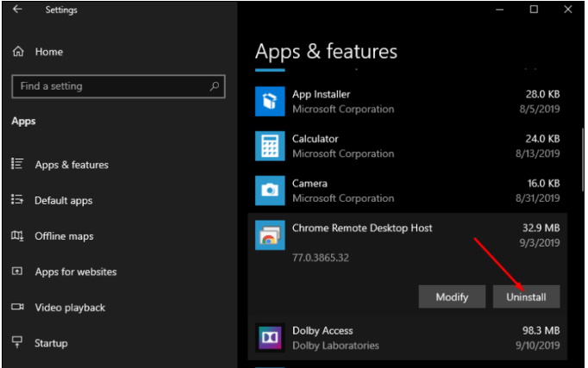Click the Chrome Remote Desktop Host icon
The image size is (588, 368).
[x=270, y=235]
